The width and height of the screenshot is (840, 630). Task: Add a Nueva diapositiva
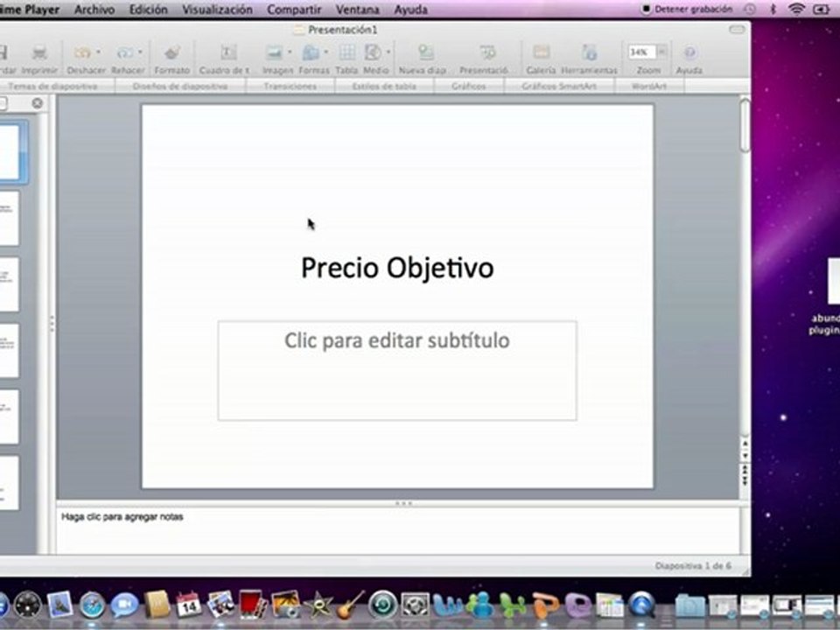(x=425, y=52)
